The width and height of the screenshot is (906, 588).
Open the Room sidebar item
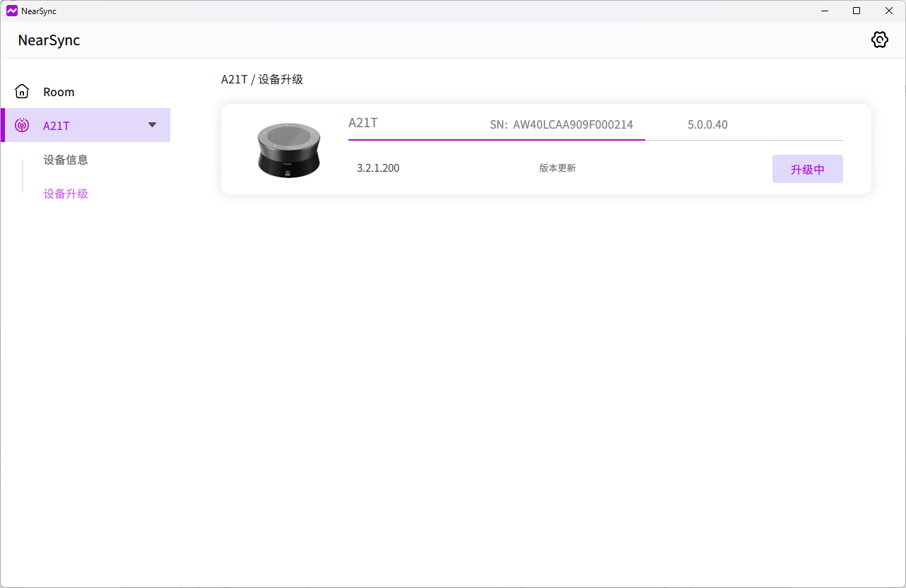(x=59, y=92)
